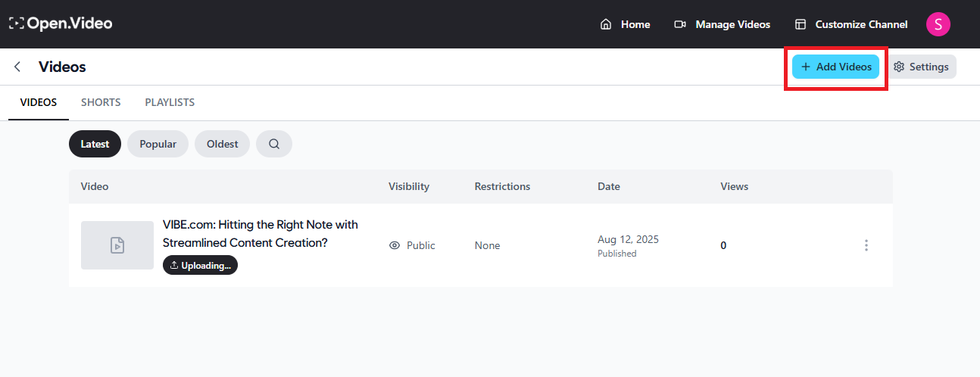Open Customize Channel page
The image size is (980, 377).
851,24
